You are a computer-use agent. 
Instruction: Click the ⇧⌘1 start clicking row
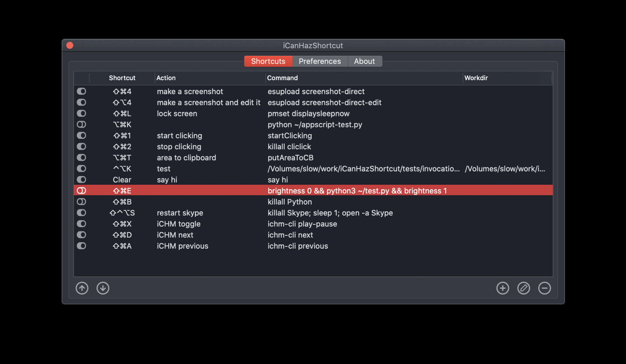coord(313,135)
